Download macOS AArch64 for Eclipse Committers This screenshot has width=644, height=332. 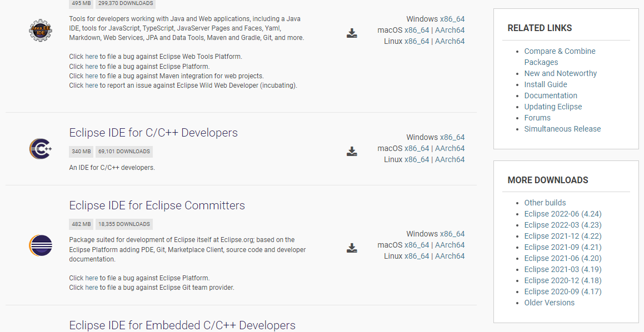point(450,245)
